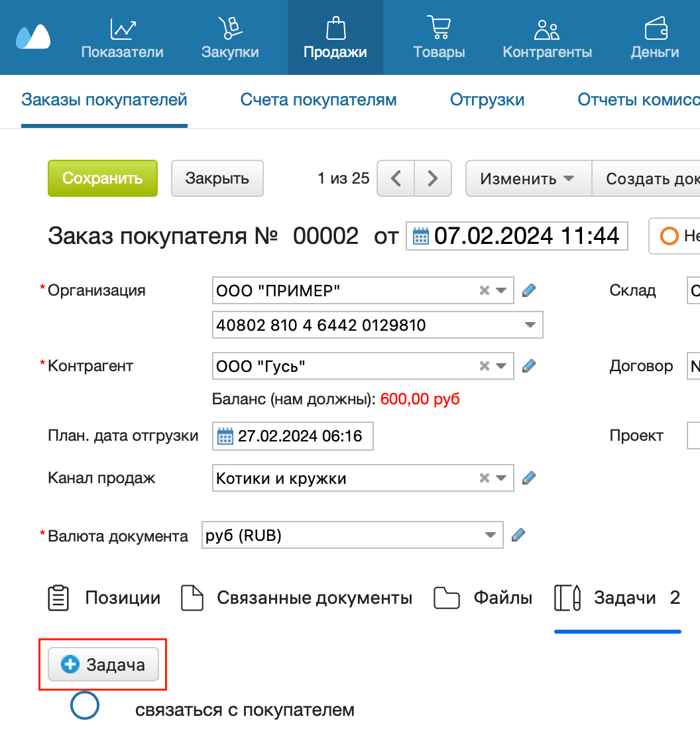Screen dimensions: 700x747
Task: Open the pencil edit icon next to ООО "ПРИМЕР"
Action: point(528,290)
